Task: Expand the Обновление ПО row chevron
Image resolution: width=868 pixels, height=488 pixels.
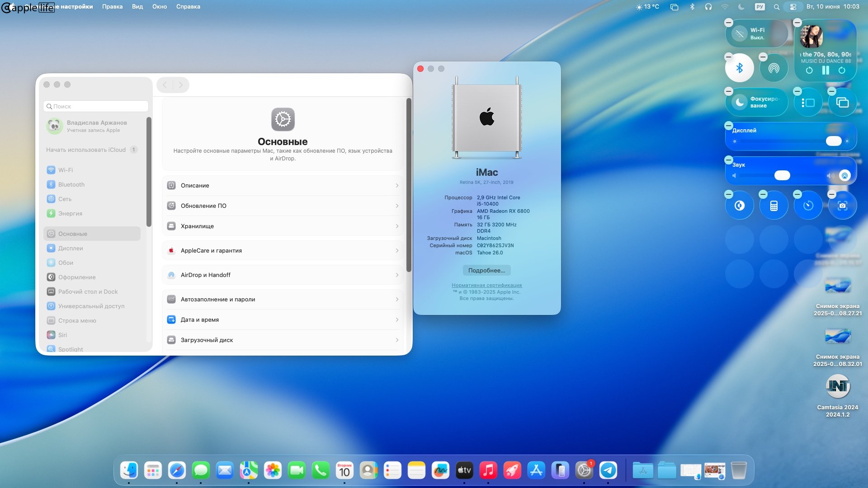Action: point(397,206)
